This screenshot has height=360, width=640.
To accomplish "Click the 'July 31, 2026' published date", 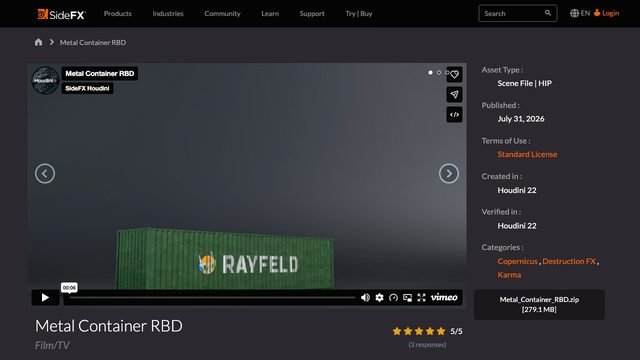I will tap(521, 119).
